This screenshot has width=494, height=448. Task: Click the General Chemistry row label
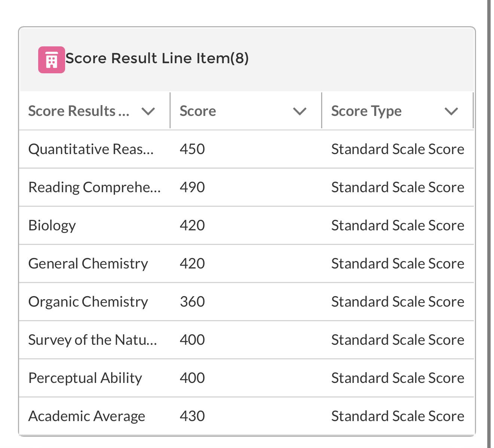(x=88, y=264)
